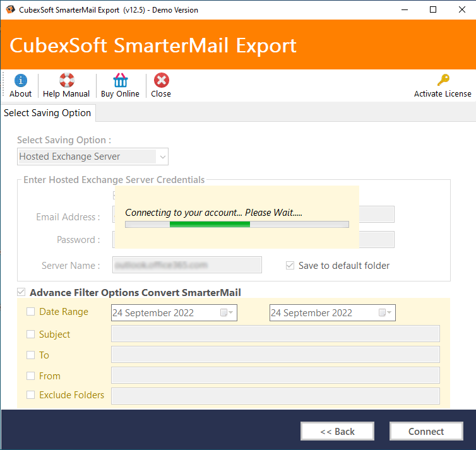Click the CubexSoft app icon in title bar
This screenshot has height=450, width=476.
pyautogui.click(x=10, y=9)
